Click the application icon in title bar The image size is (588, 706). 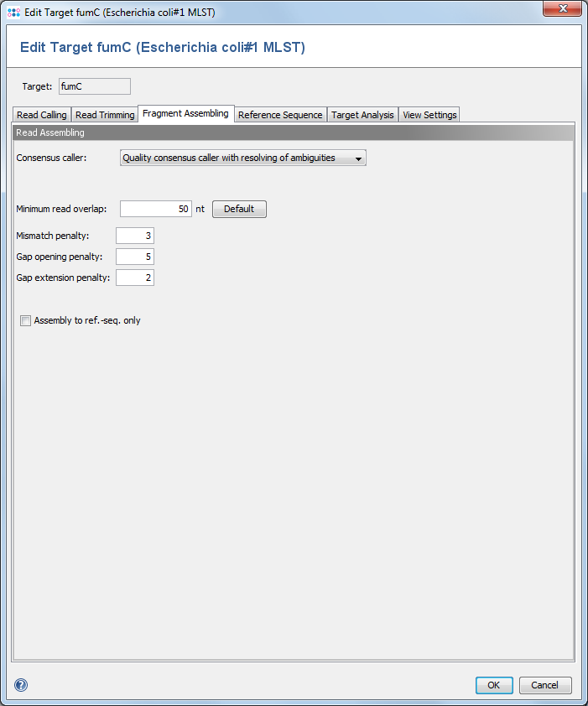pyautogui.click(x=13, y=10)
